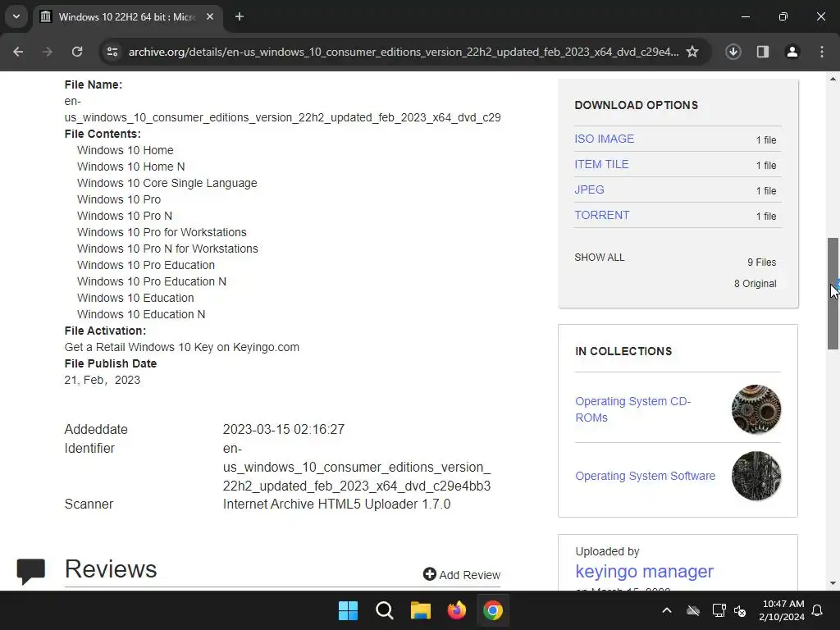Launch Firefox from the taskbar
Screen dimensions: 840x630
pos(456,610)
